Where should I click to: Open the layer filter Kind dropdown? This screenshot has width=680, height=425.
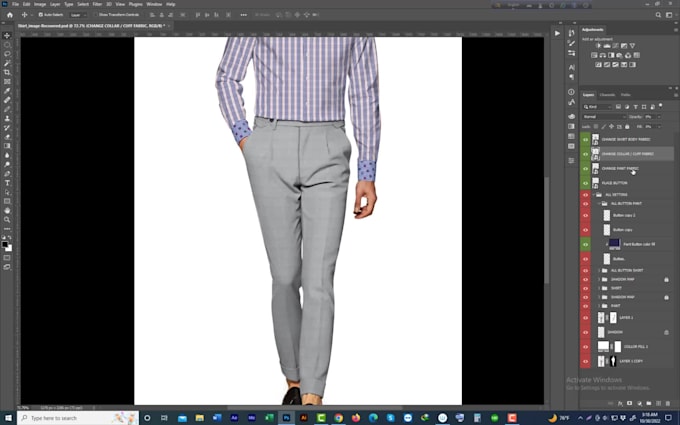(597, 107)
